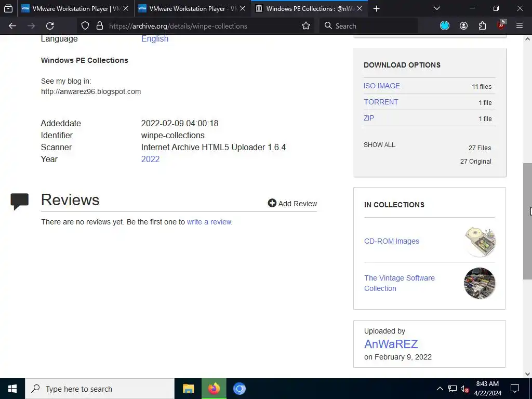Download the ZIP file
Viewport: 532px width, 399px height.
369,118
